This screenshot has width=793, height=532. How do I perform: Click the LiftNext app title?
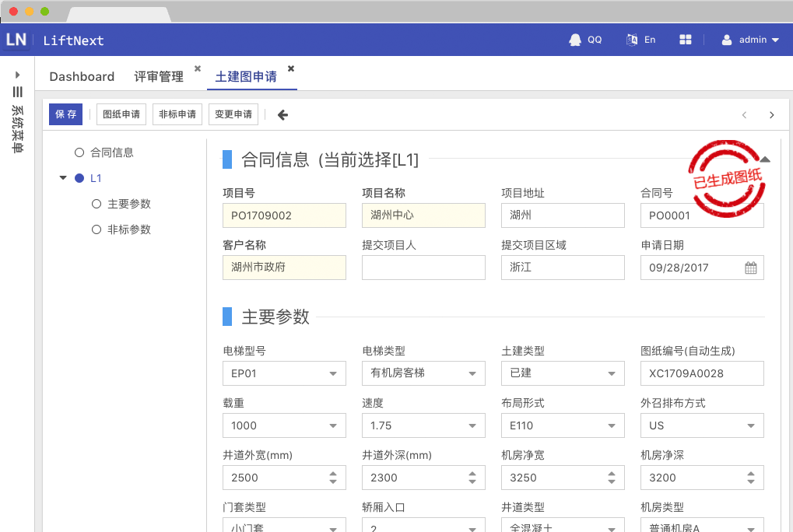coord(73,40)
